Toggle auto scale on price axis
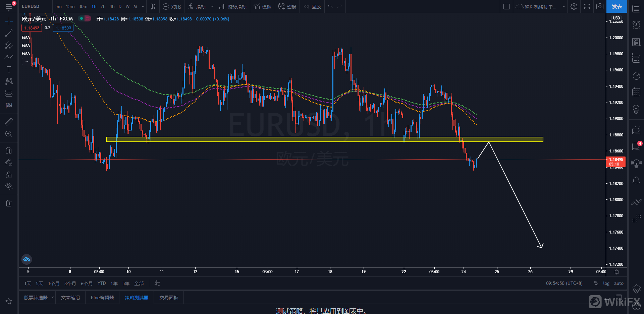Image resolution: width=644 pixels, height=314 pixels. [619, 284]
